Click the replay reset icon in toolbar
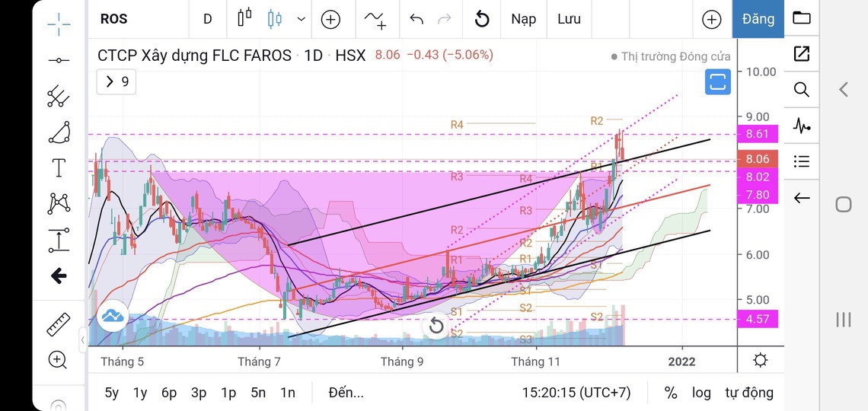This screenshot has width=868, height=411. (482, 20)
